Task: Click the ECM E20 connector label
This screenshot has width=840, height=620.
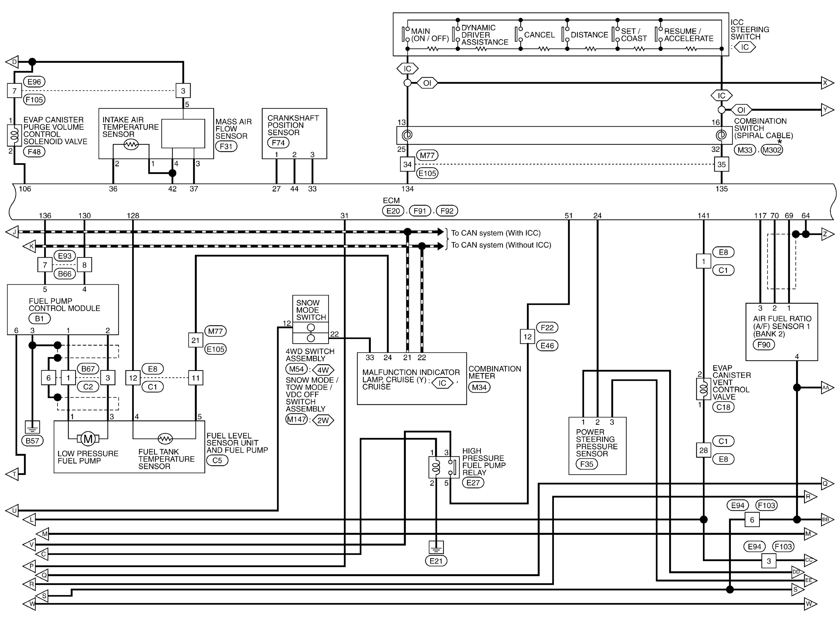Action: pyautogui.click(x=393, y=211)
